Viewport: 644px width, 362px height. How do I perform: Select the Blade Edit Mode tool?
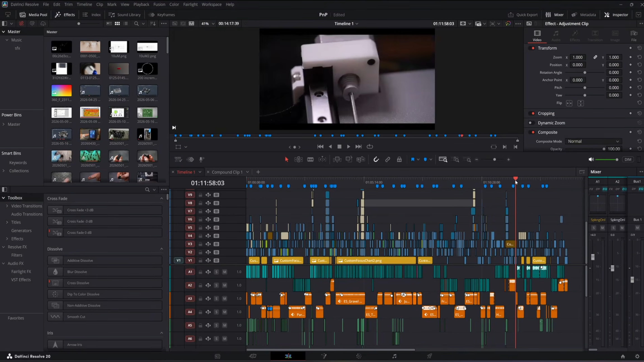coord(310,160)
